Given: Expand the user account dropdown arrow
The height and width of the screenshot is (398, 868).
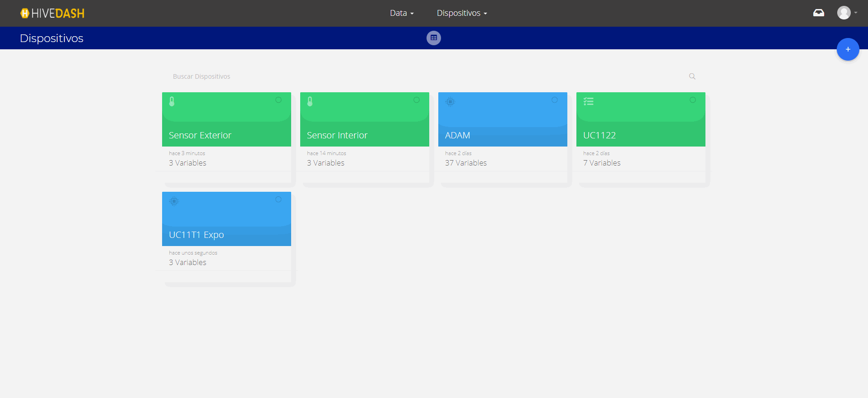Looking at the screenshot, I should [856, 13].
